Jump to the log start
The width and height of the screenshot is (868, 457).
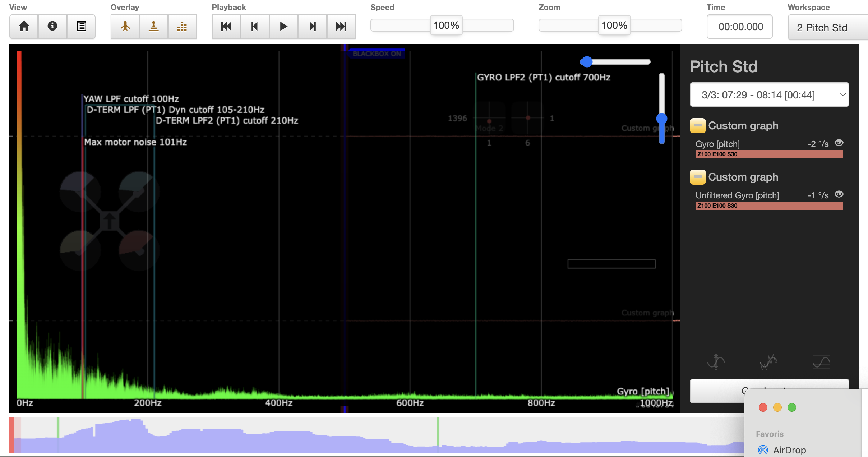click(226, 26)
